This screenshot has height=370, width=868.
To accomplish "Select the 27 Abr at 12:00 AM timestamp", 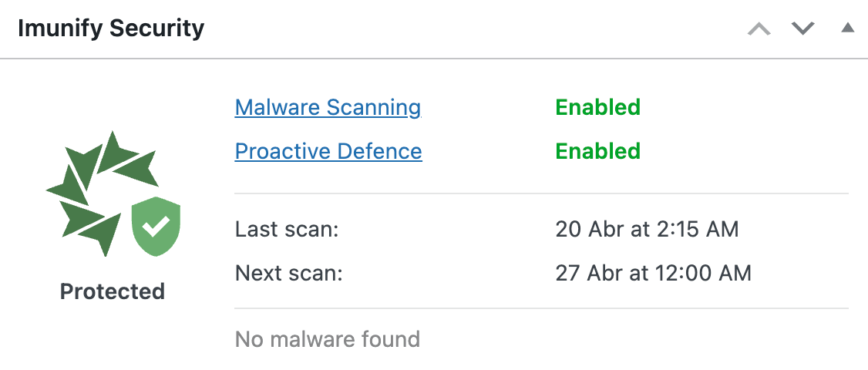I will pos(653,273).
